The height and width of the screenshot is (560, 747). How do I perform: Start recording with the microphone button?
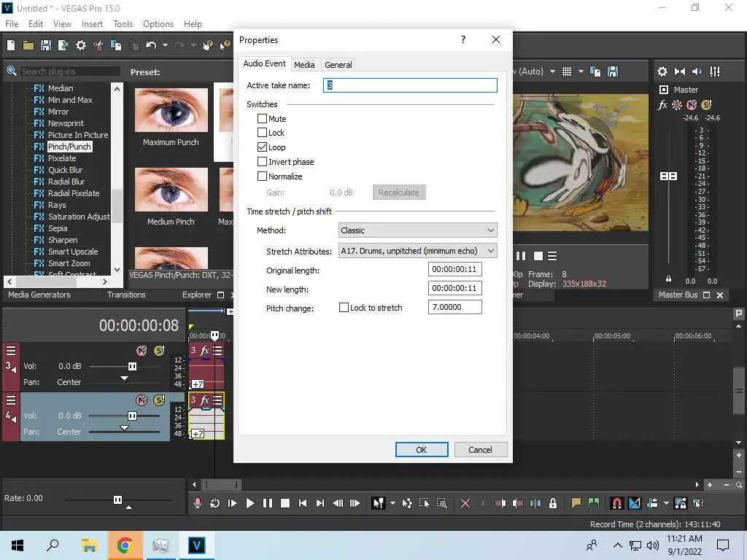pos(197,503)
